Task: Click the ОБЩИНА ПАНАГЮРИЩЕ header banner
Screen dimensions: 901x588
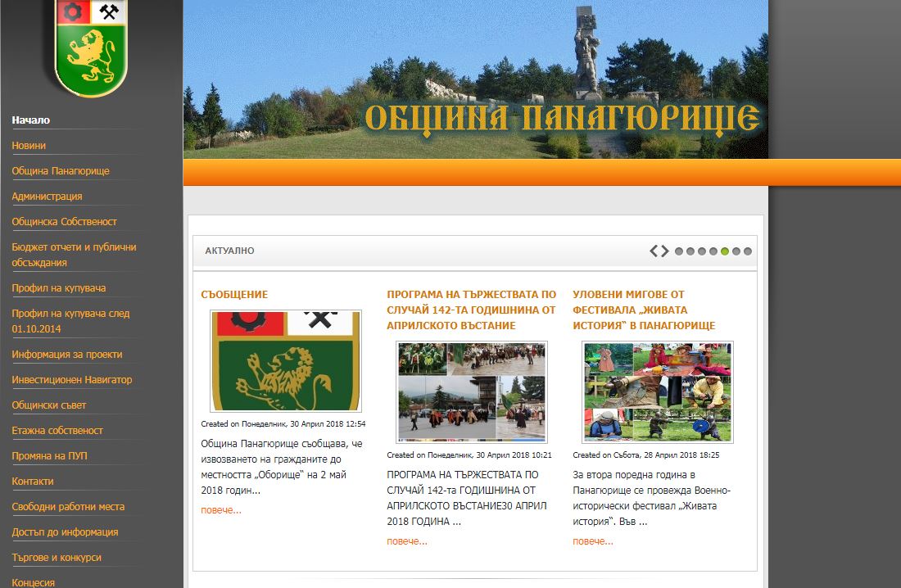Action: click(x=476, y=79)
